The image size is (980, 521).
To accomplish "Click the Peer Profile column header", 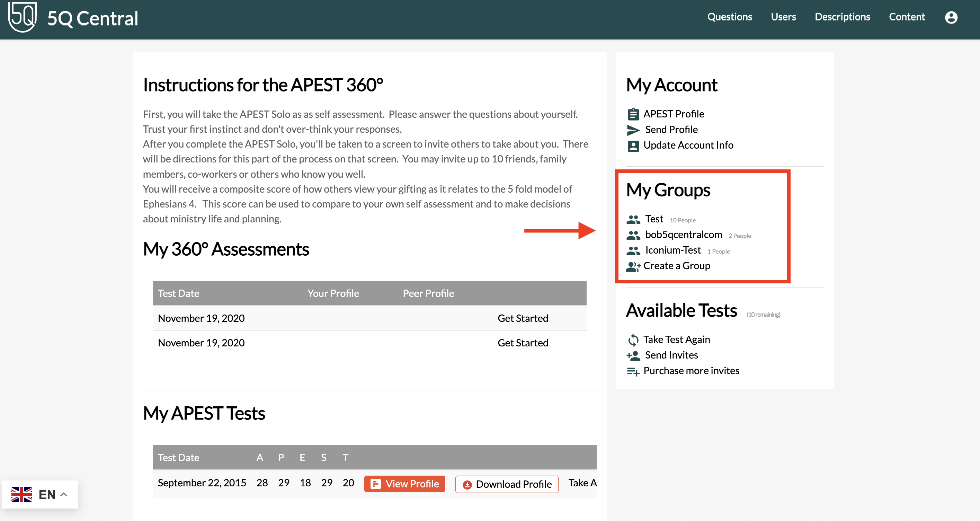I will 428,293.
